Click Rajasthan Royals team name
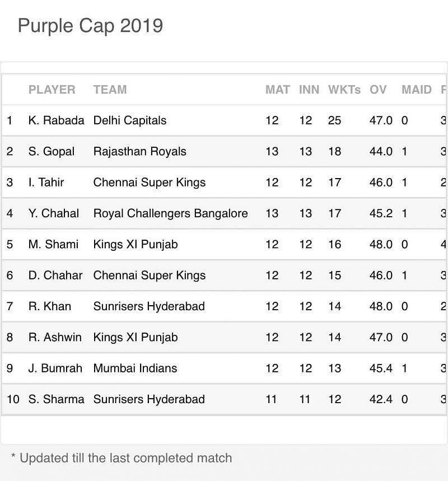This screenshot has width=448, height=481. 139,151
